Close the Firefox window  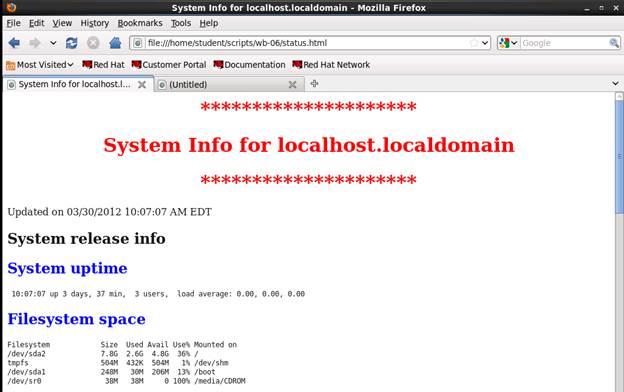[x=616, y=8]
